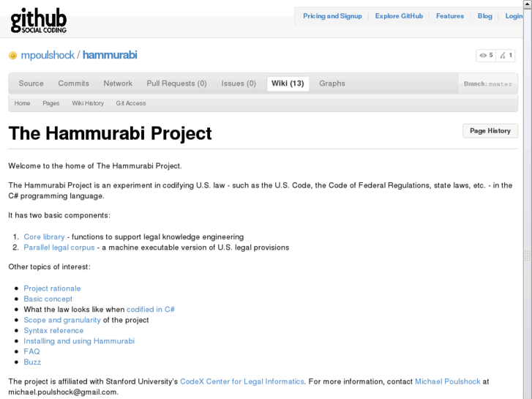Open the Commits tab
The height and width of the screenshot is (399, 532).
[73, 83]
